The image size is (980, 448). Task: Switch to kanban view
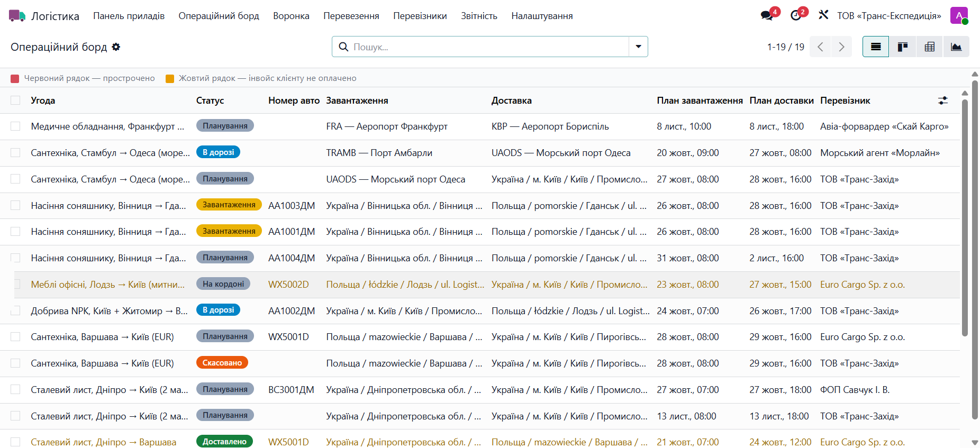[x=903, y=47]
